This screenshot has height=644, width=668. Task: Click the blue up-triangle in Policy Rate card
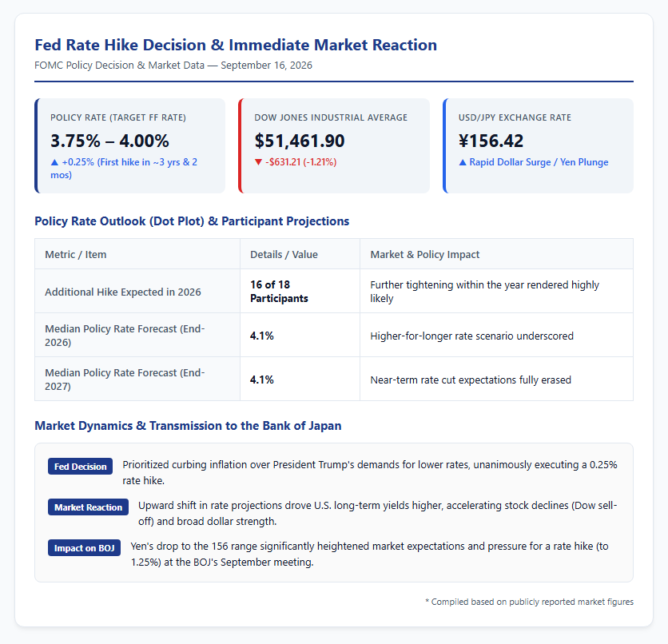(54, 162)
